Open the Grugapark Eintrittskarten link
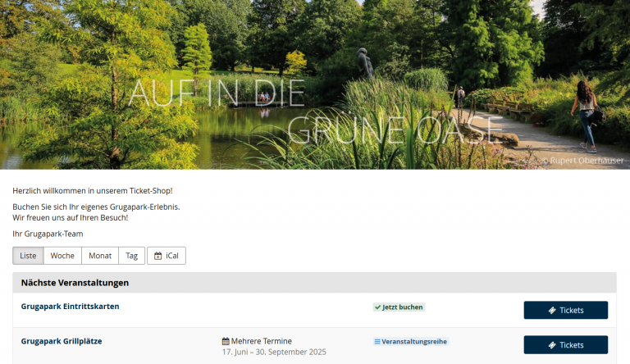 coord(70,306)
